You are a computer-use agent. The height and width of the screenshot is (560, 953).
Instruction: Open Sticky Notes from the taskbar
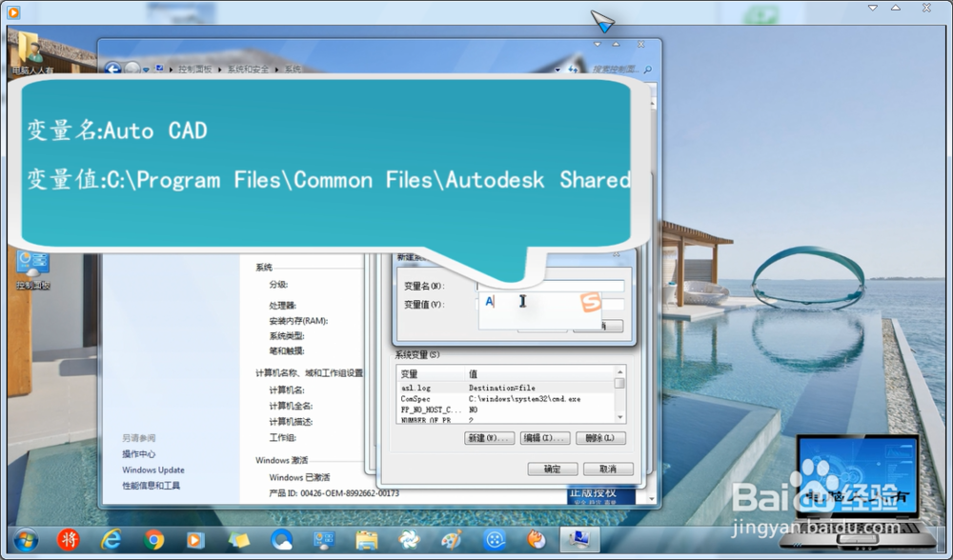239,539
